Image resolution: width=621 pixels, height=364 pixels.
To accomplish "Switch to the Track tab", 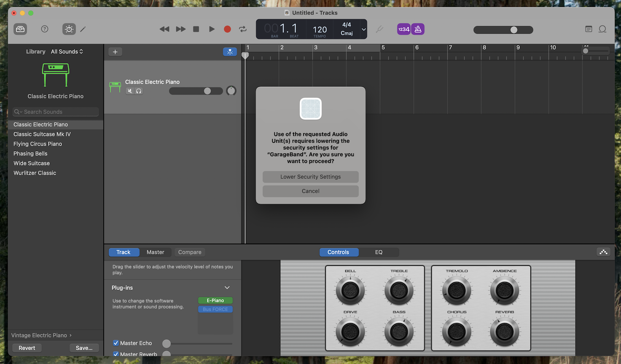I will point(124,252).
